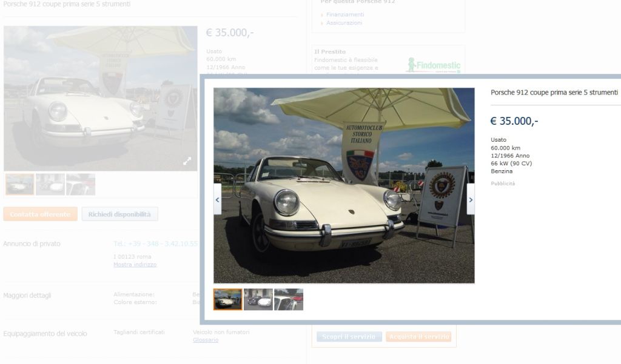
Task: Click the 12/1966 Anno text in lightbox
Action: (x=510, y=156)
